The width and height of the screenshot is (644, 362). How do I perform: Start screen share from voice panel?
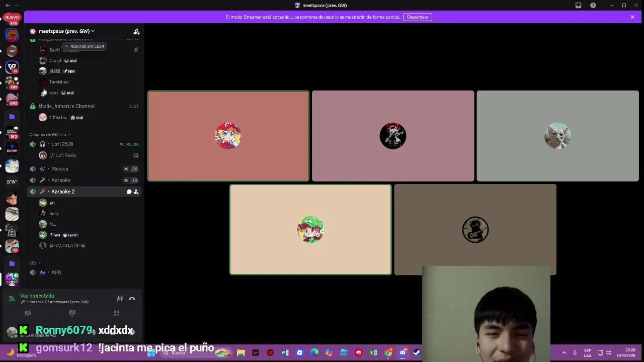[72, 313]
